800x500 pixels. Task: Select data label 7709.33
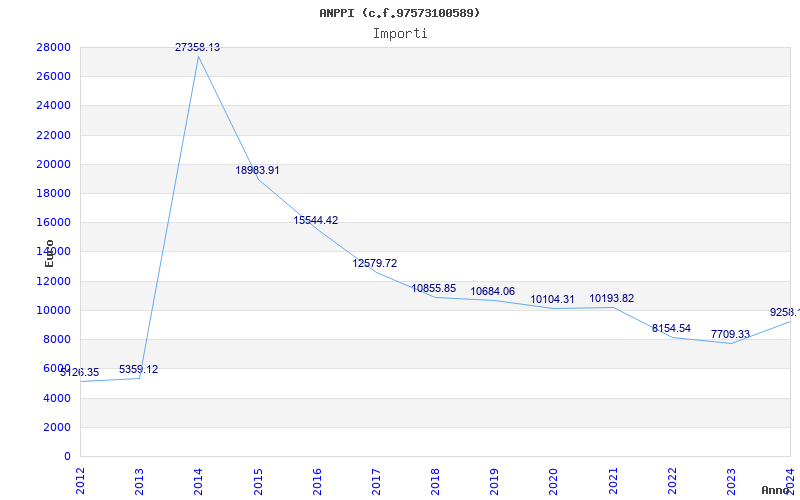tap(730, 334)
